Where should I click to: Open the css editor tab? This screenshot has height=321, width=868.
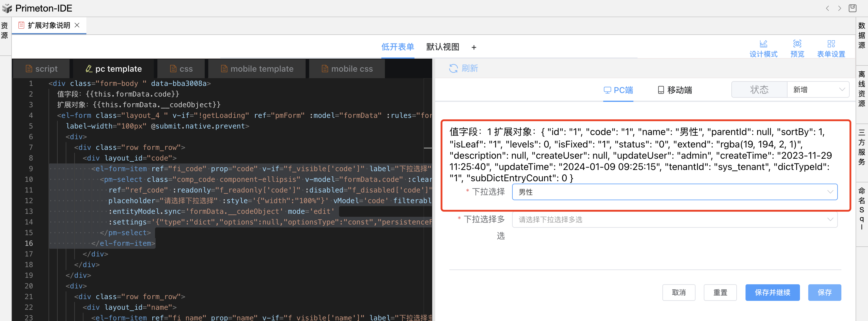coord(181,69)
